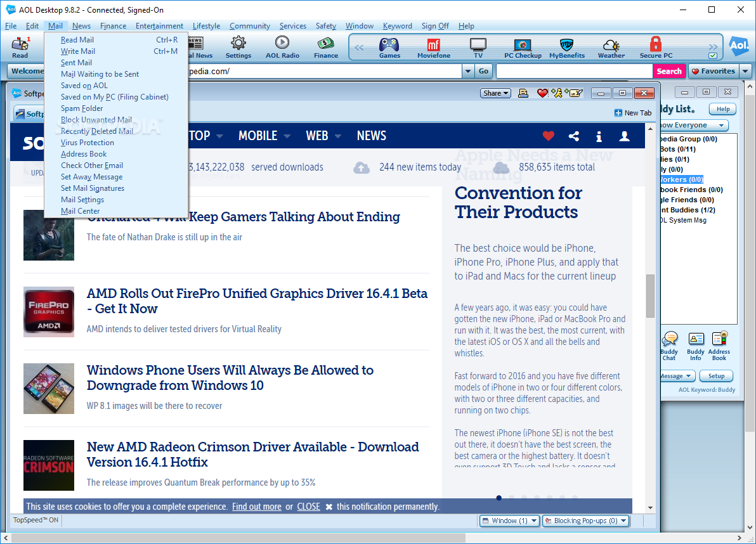Open the Message dropdown in Buddy List
Image resolution: width=756 pixels, height=544 pixels.
pos(677,376)
